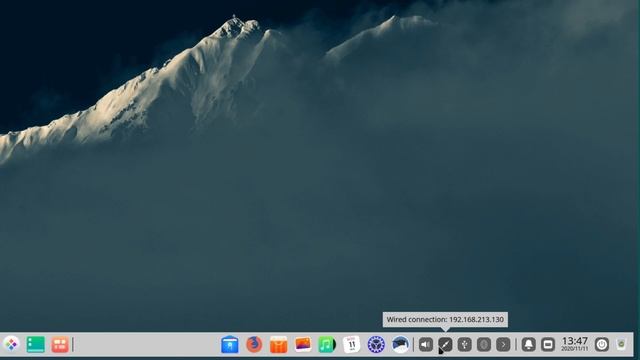The image size is (640, 360).
Task: Show the desktop from the dock
Action: click(36, 344)
